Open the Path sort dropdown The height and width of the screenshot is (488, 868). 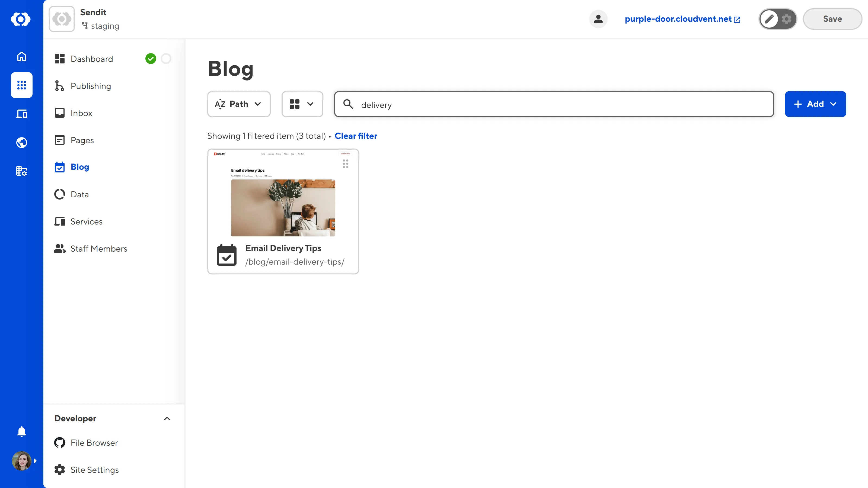[239, 104]
